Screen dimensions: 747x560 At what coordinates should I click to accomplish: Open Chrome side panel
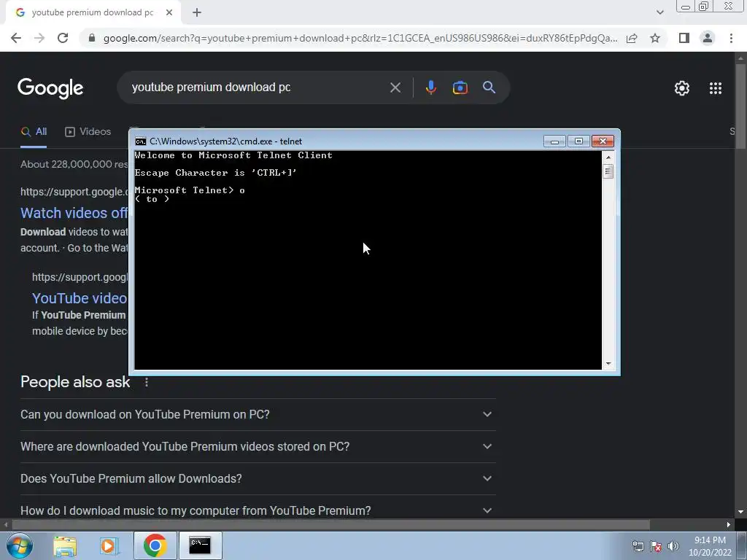[684, 38]
